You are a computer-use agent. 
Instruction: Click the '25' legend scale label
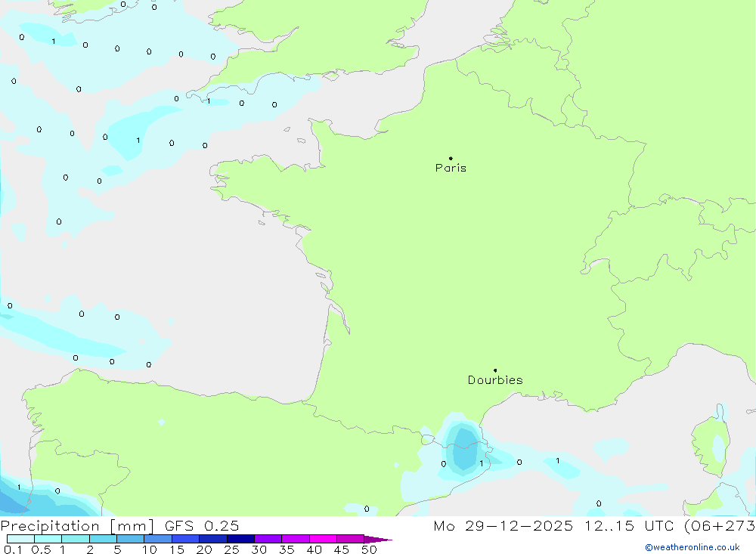click(232, 549)
